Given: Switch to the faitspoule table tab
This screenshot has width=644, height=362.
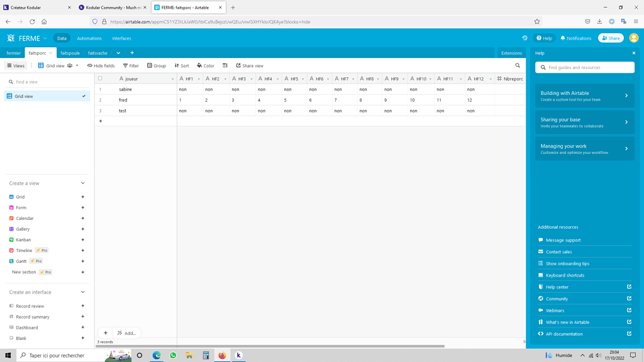Looking at the screenshot, I should 70,53.
